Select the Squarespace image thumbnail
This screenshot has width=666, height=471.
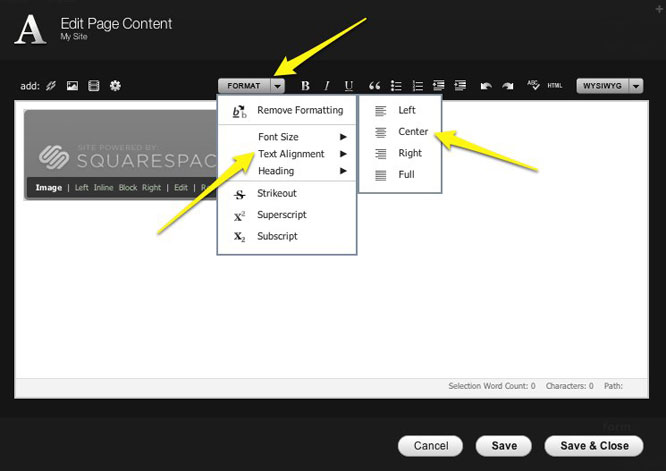click(120, 150)
